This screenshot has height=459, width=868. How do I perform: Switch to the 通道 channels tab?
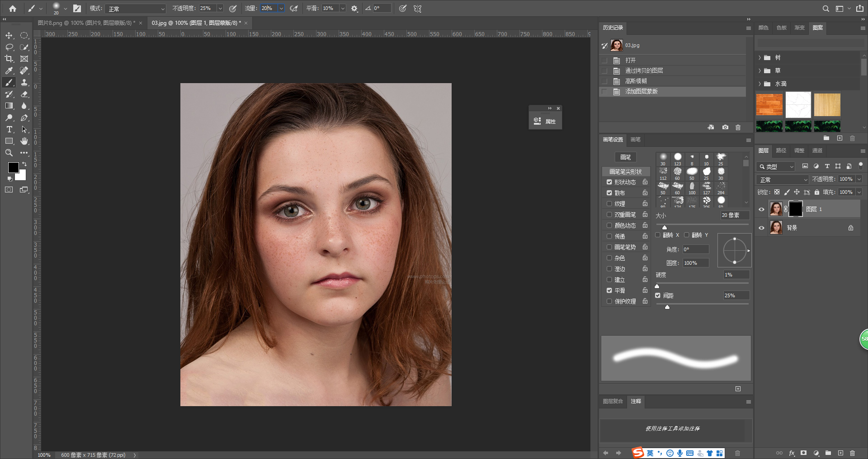pyautogui.click(x=817, y=150)
